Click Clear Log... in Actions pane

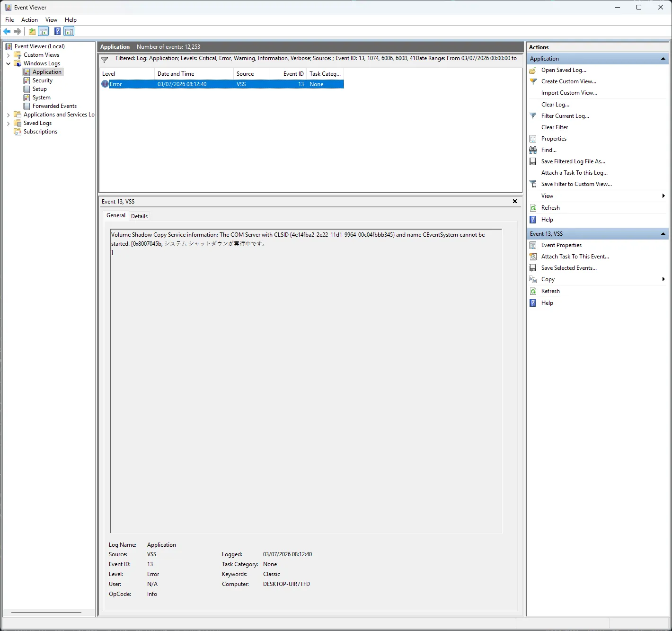555,105
